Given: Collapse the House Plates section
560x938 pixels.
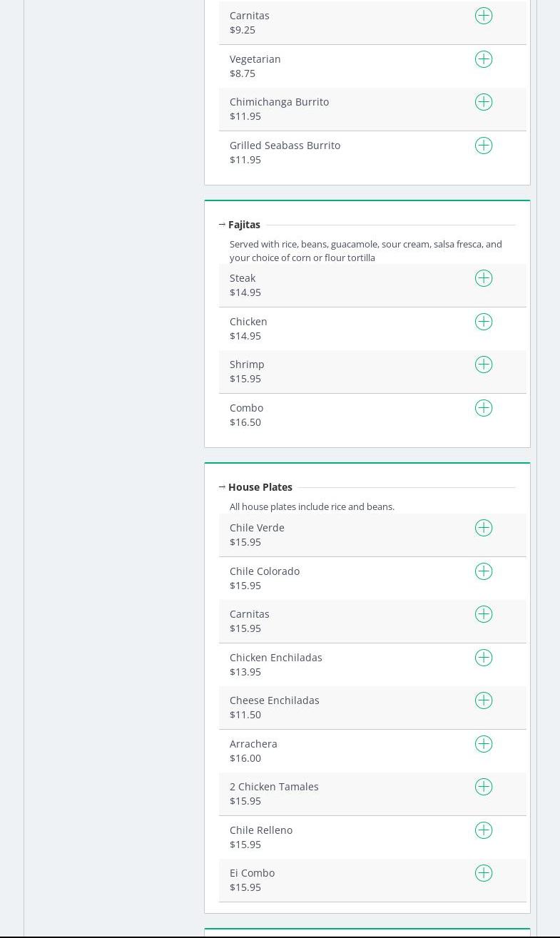Looking at the screenshot, I should click(x=222, y=487).
